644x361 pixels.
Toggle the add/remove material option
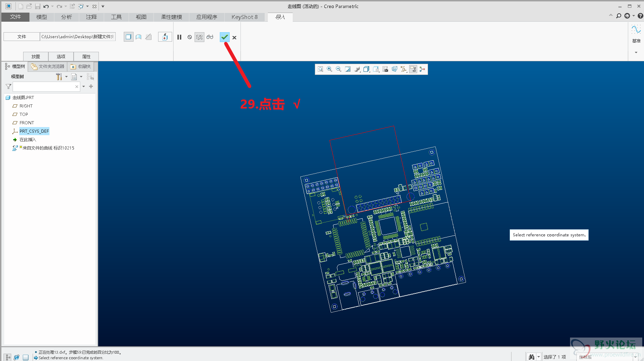tap(149, 37)
